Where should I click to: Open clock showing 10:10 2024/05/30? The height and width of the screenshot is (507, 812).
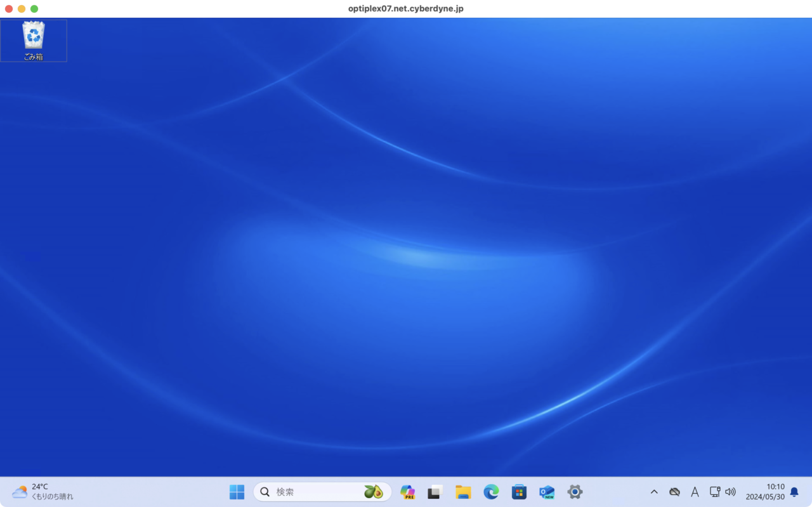(x=766, y=492)
